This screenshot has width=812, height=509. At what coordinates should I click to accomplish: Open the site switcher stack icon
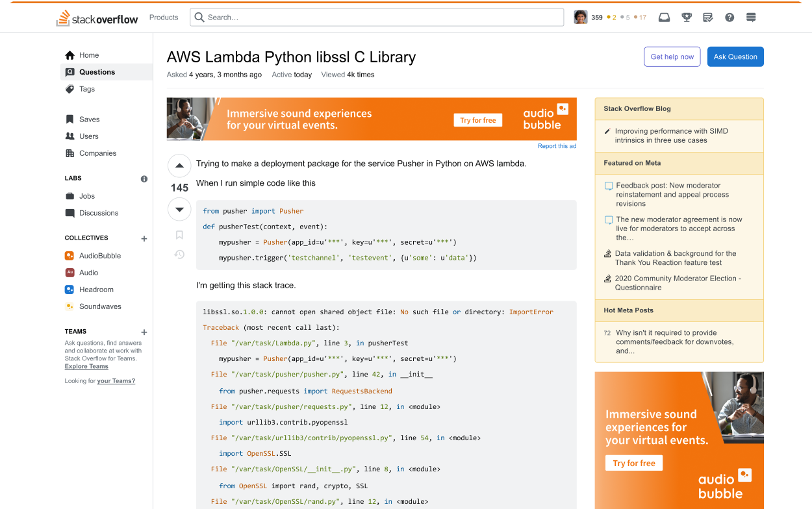(x=751, y=18)
